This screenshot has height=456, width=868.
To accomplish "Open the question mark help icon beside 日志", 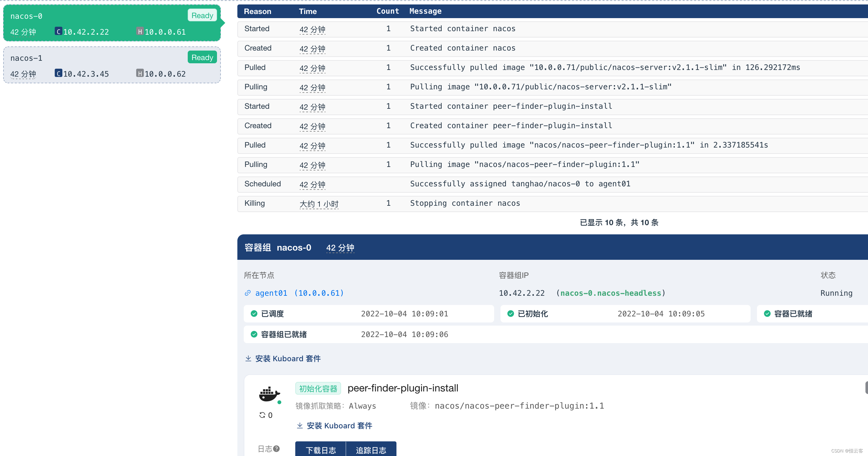I will click(x=276, y=449).
